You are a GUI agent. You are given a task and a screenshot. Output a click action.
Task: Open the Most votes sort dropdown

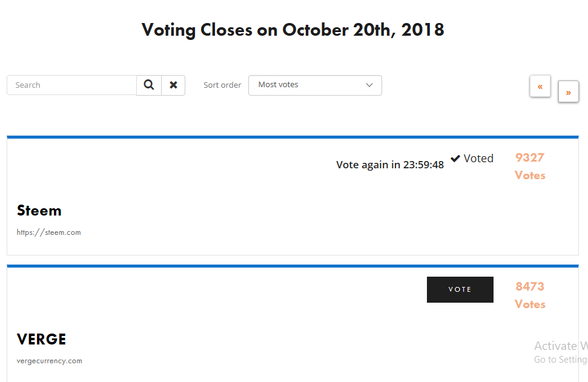(x=315, y=85)
